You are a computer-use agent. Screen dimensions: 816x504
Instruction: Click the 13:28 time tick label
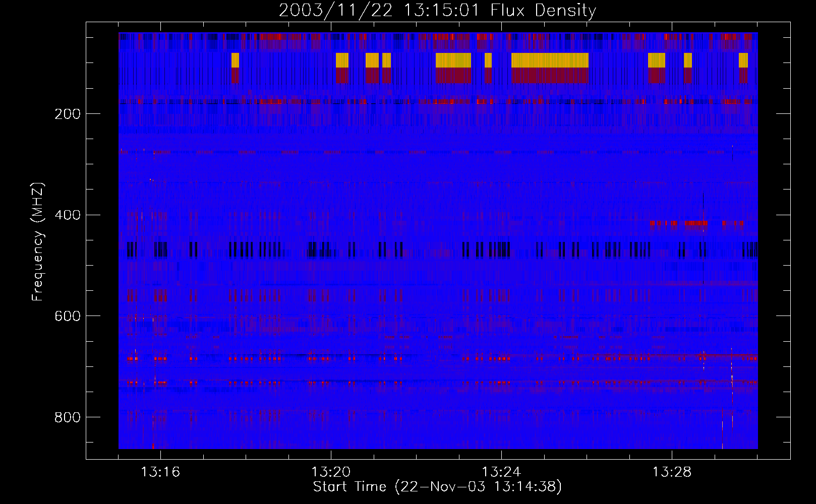(x=672, y=472)
